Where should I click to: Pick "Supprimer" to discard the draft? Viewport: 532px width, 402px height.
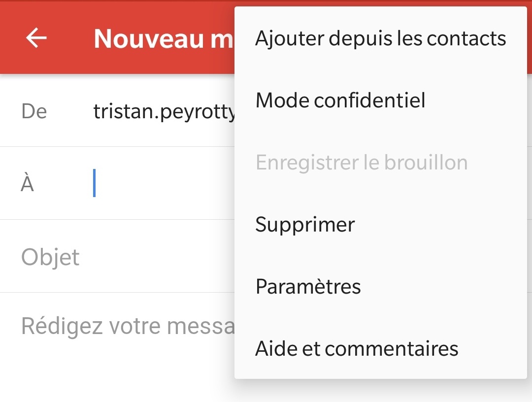point(305,225)
